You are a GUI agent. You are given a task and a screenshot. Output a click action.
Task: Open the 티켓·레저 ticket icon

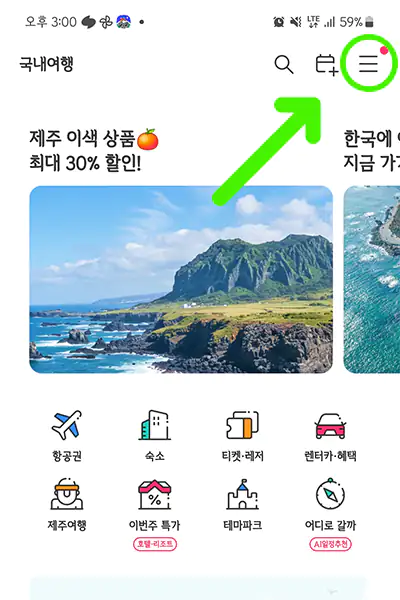242,425
